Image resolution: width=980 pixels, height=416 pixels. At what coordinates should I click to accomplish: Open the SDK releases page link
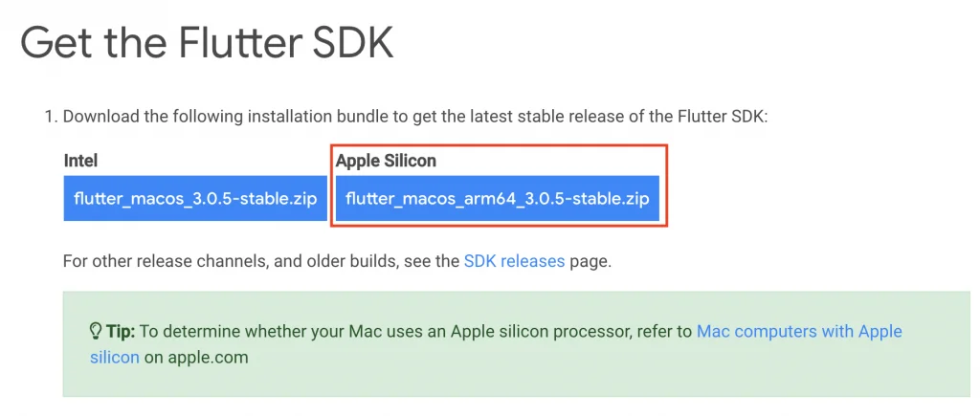tap(514, 260)
